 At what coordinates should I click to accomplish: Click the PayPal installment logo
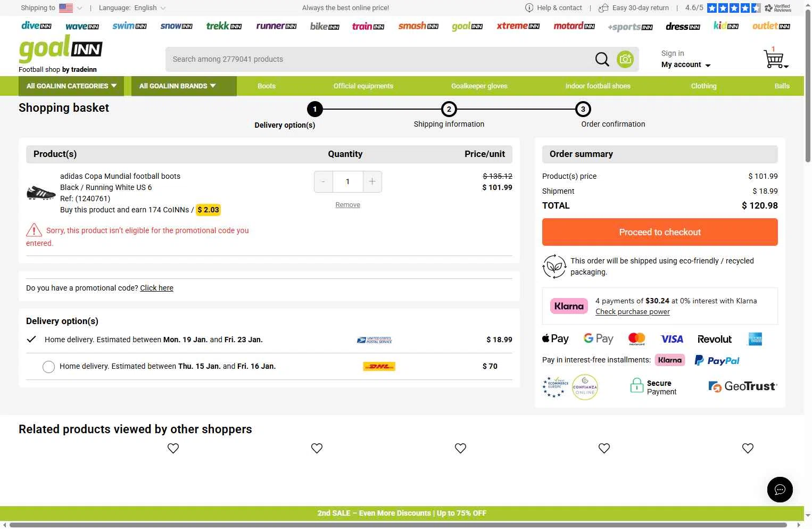pyautogui.click(x=717, y=360)
